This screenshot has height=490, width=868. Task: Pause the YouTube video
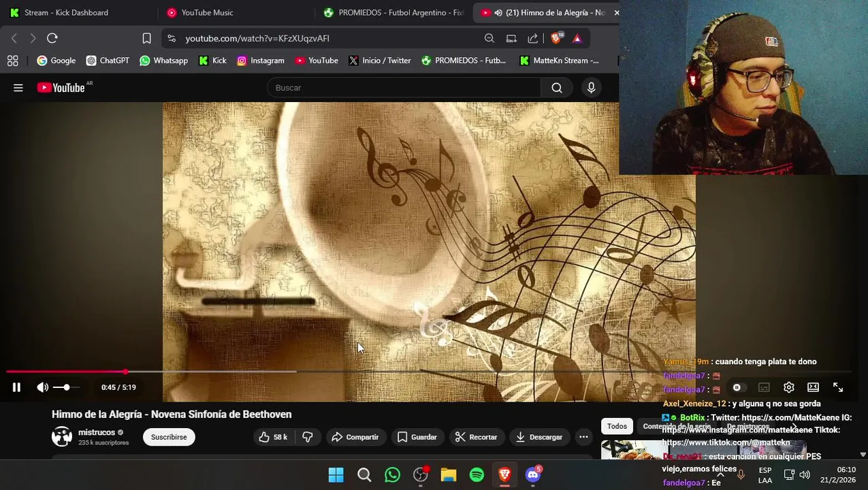[16, 387]
